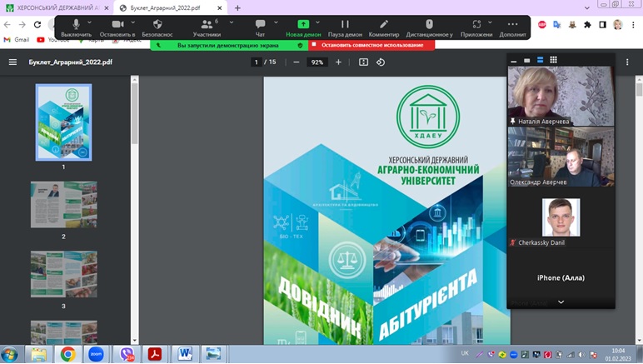The height and width of the screenshot is (364, 643).
Task: Pause the screen share
Action: [346, 27]
